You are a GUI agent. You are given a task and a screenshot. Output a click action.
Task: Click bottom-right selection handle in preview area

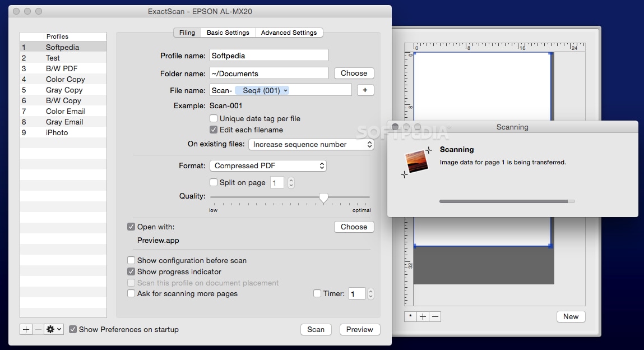pyautogui.click(x=551, y=246)
